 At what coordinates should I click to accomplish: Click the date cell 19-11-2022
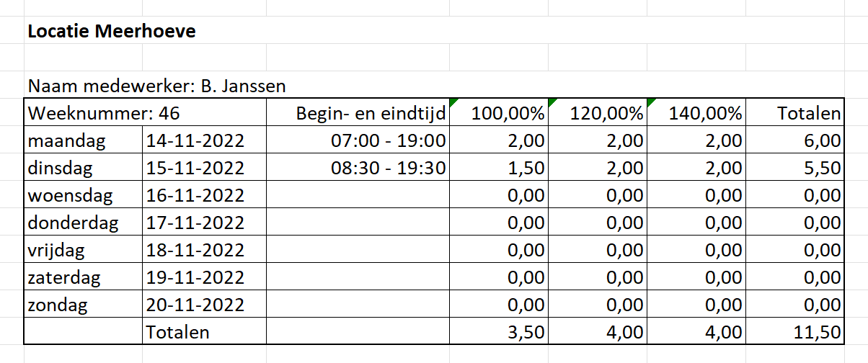195,277
